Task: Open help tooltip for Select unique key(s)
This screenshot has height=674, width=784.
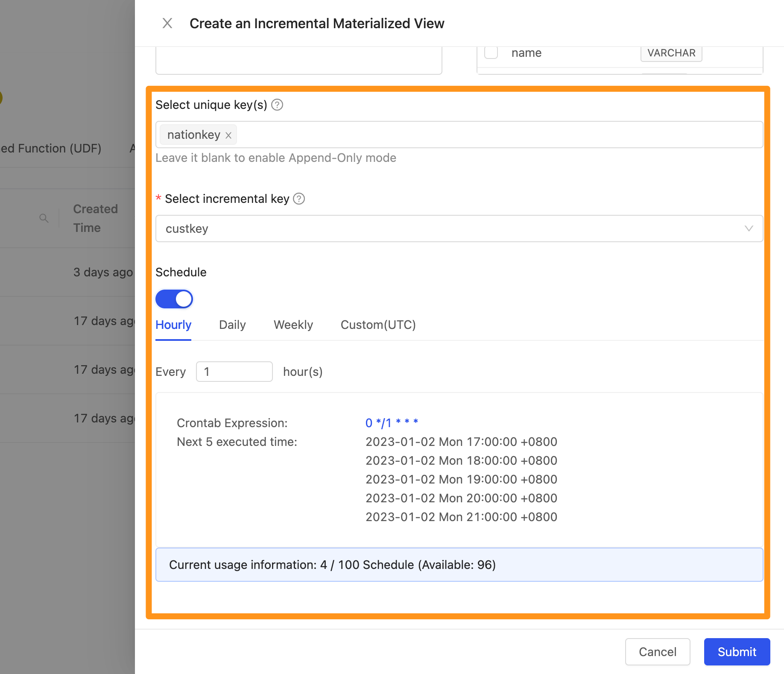Action: (277, 105)
